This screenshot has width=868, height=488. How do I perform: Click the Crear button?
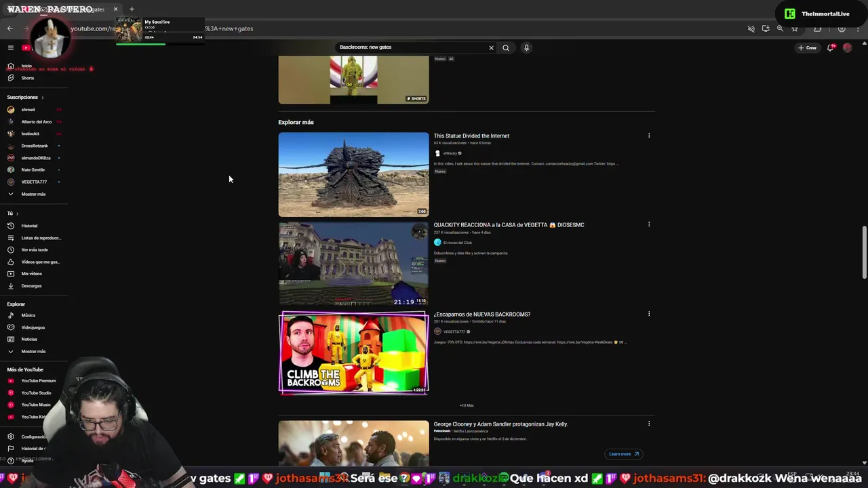[807, 47]
